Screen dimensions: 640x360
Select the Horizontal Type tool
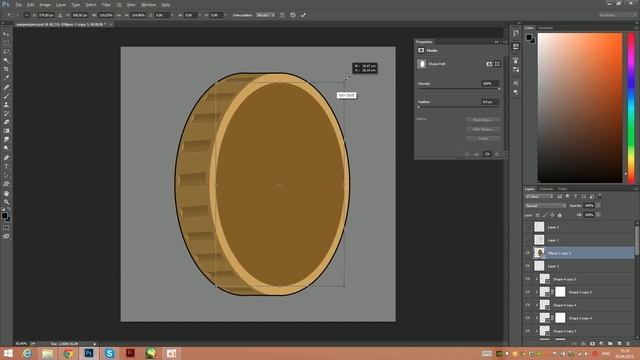tap(6, 167)
